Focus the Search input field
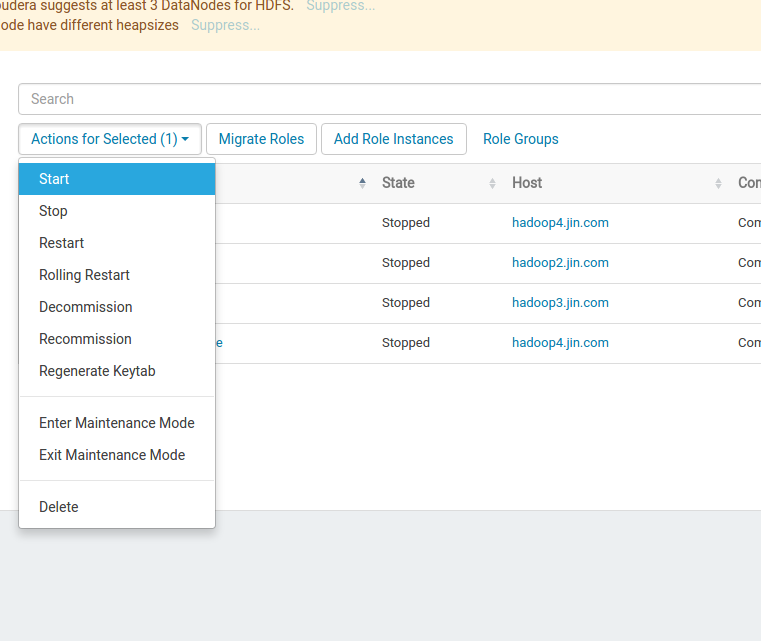 click(x=390, y=99)
